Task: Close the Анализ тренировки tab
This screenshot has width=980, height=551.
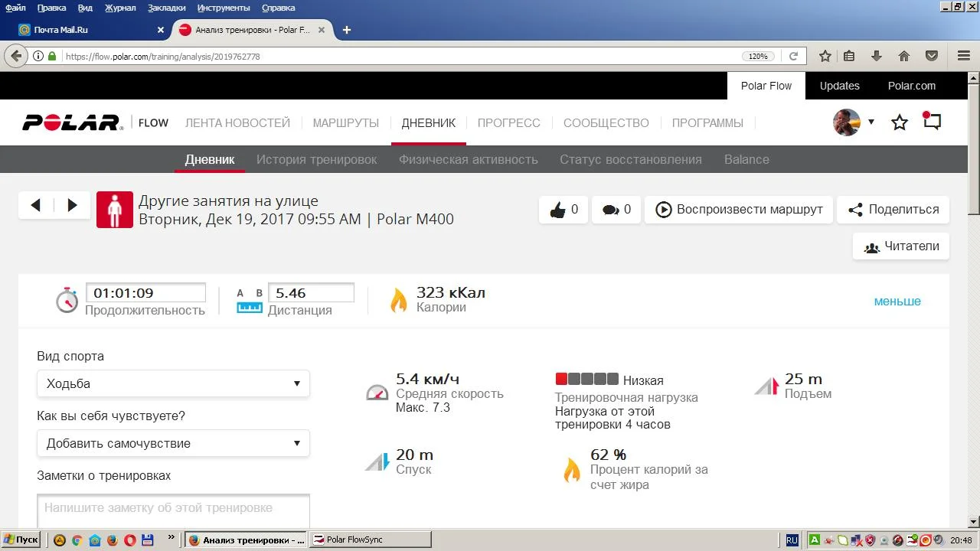Action: click(x=322, y=30)
